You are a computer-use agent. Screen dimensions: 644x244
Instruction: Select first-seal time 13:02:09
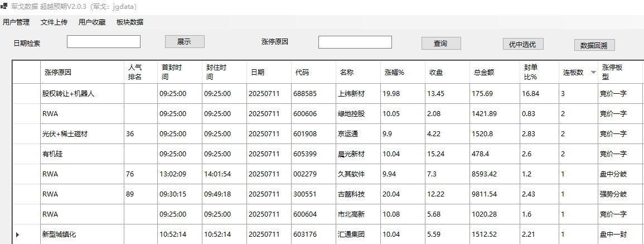click(x=180, y=174)
